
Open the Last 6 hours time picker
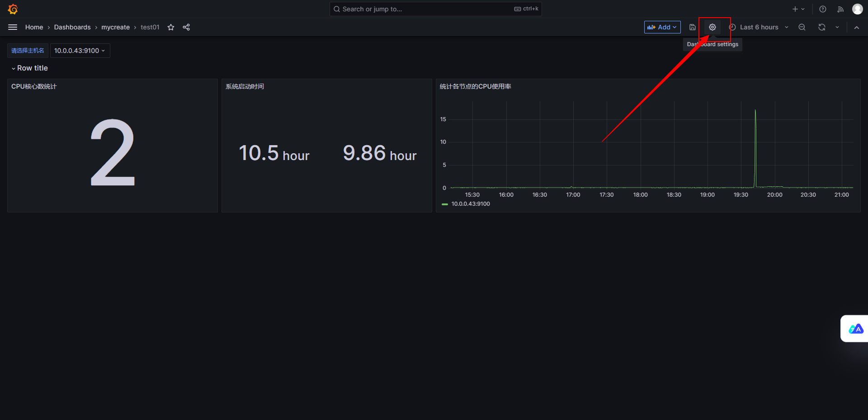click(759, 27)
